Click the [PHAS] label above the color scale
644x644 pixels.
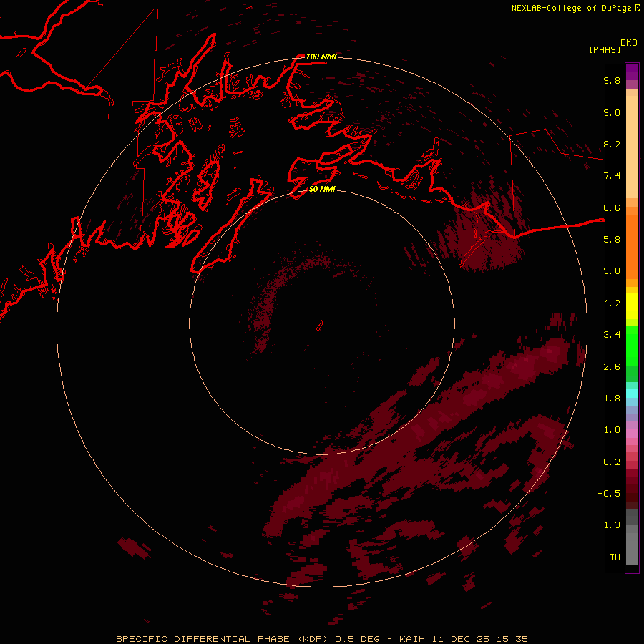[x=605, y=49]
